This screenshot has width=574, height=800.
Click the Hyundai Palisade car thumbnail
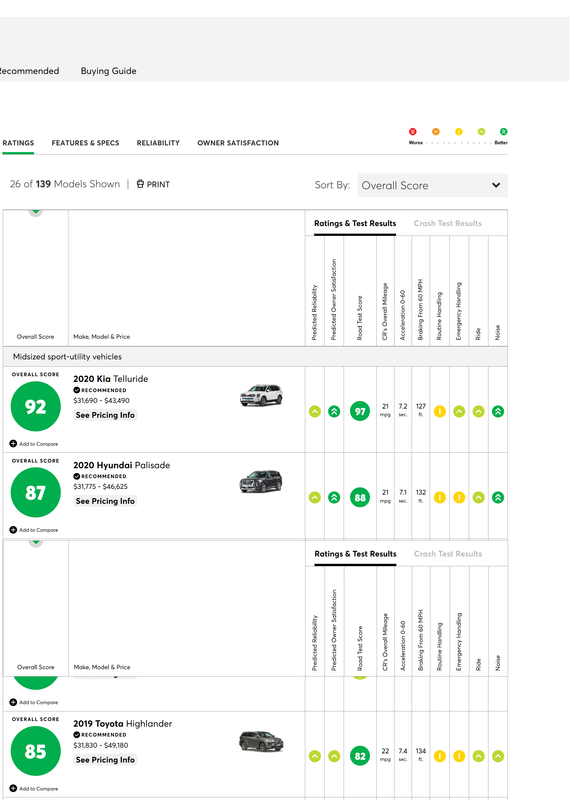tap(261, 482)
